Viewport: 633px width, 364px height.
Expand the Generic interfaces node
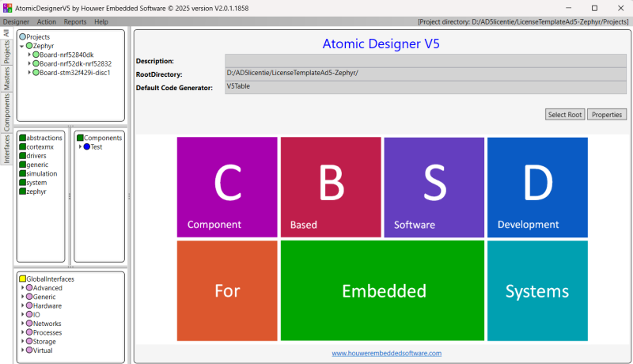[x=23, y=297]
